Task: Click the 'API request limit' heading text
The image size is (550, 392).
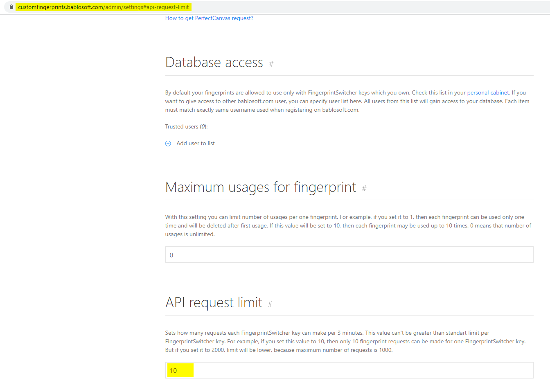Action: [x=214, y=303]
